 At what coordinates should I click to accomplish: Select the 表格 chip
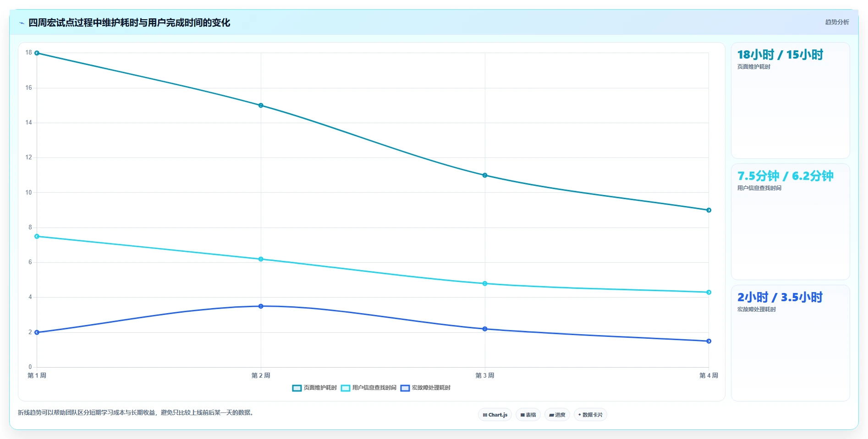coord(528,415)
